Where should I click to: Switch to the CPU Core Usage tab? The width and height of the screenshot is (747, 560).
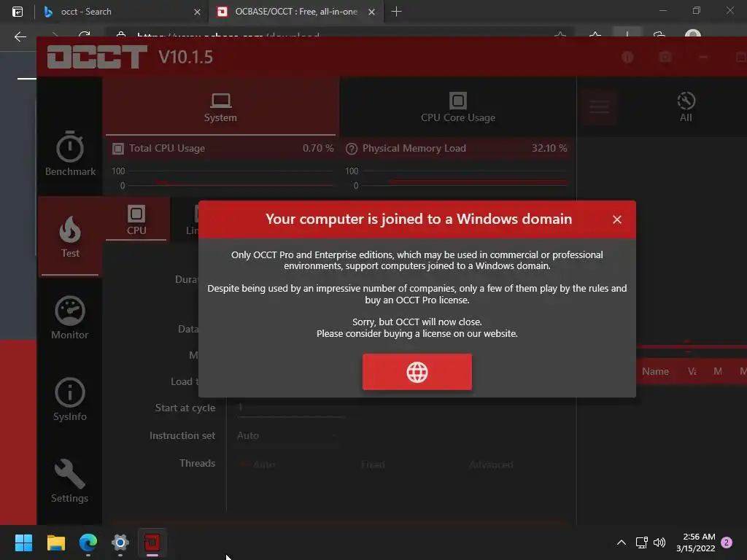pos(458,107)
